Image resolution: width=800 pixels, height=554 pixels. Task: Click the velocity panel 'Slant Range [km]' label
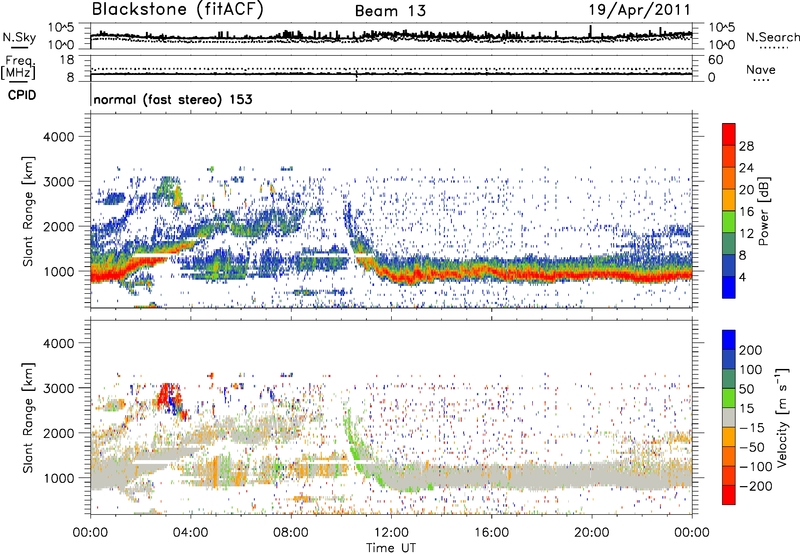click(x=28, y=418)
